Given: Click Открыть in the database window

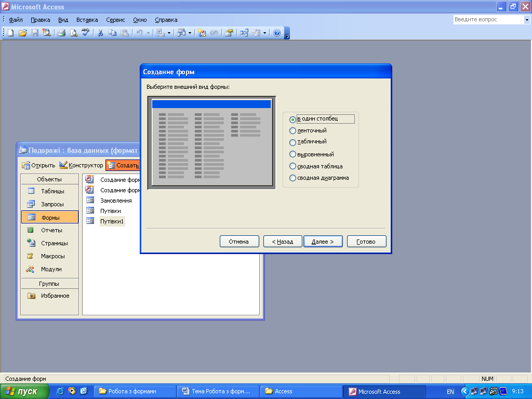Looking at the screenshot, I should 38,165.
